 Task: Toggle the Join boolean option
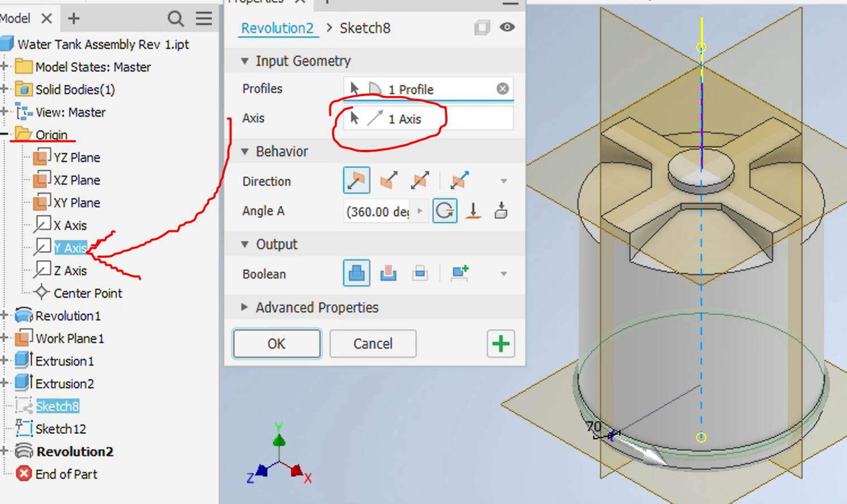[x=356, y=274]
